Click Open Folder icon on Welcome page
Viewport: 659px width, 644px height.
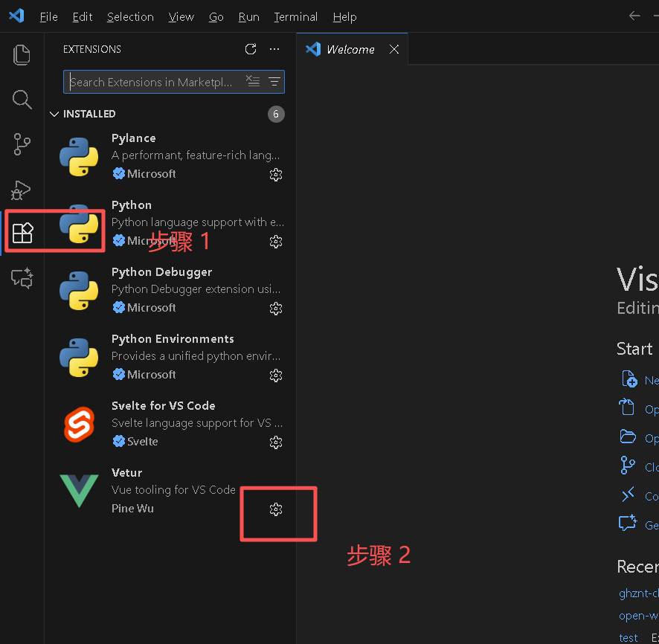[x=628, y=437]
